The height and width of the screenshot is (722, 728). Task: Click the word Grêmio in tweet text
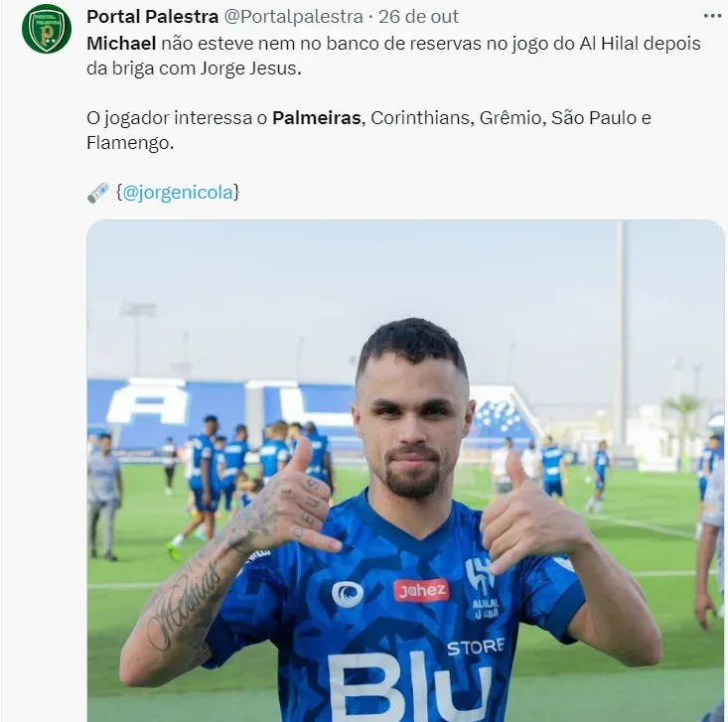[510, 118]
